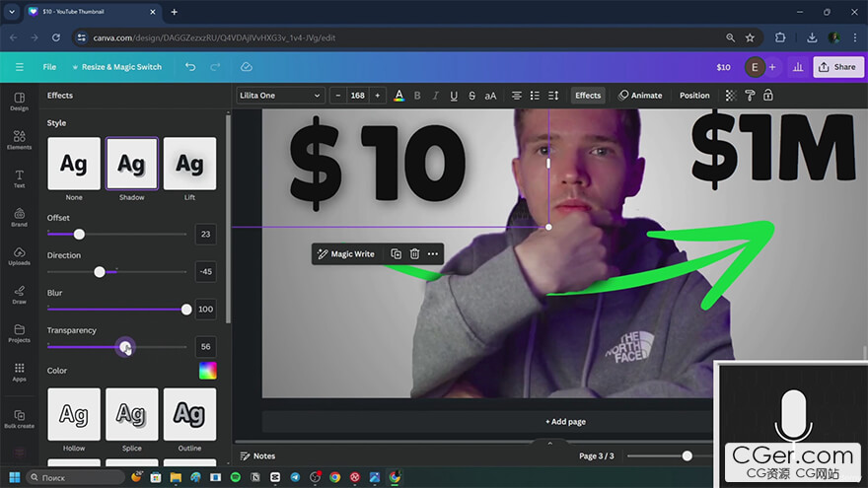Open account avatar E
The width and height of the screenshot is (868, 488).
click(755, 67)
